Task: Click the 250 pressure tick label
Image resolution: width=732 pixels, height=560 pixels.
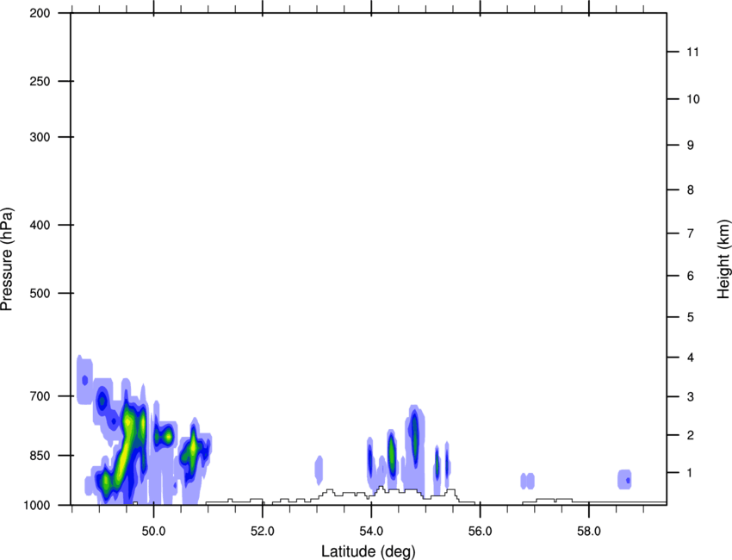Action: click(x=40, y=81)
